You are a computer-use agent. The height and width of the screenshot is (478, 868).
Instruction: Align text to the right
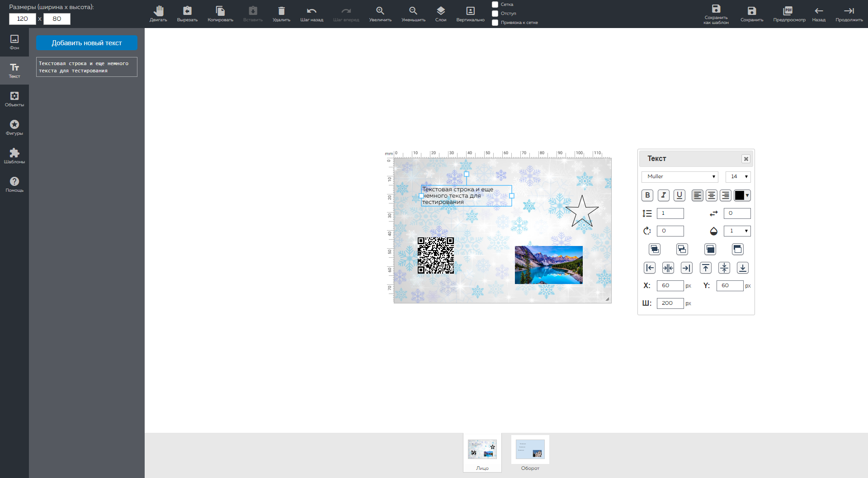726,195
